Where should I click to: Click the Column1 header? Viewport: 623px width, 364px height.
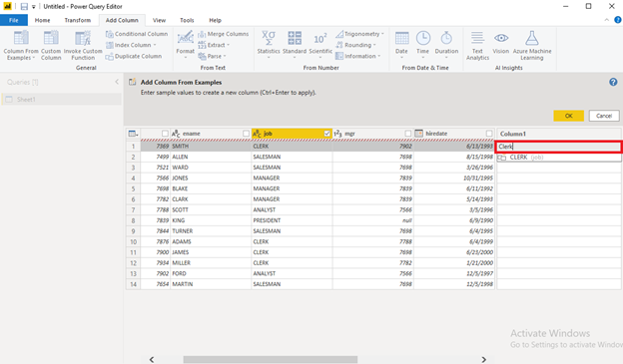(559, 134)
